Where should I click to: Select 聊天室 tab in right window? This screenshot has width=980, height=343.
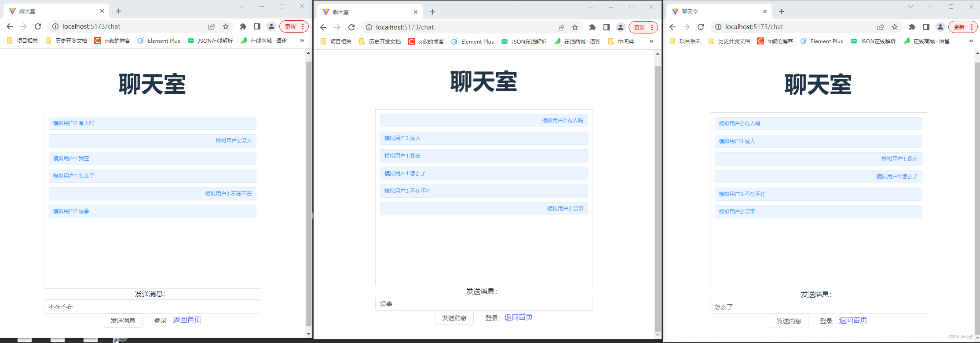(x=720, y=11)
